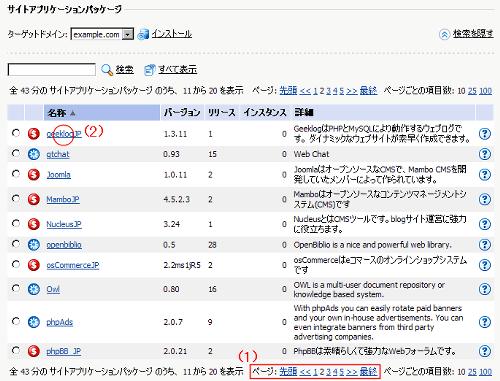This screenshot has width=500, height=381.
Task: Click the インストール link
Action: [172, 34]
